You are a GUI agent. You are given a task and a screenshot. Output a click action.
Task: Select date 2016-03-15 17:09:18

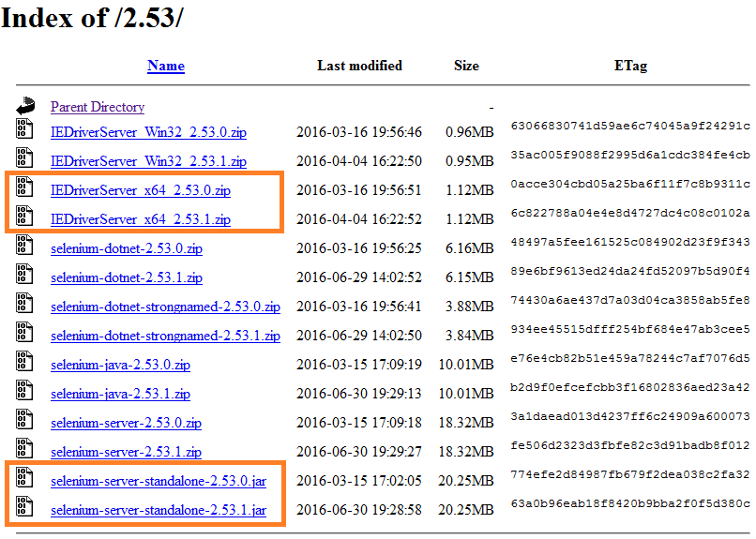tap(359, 423)
